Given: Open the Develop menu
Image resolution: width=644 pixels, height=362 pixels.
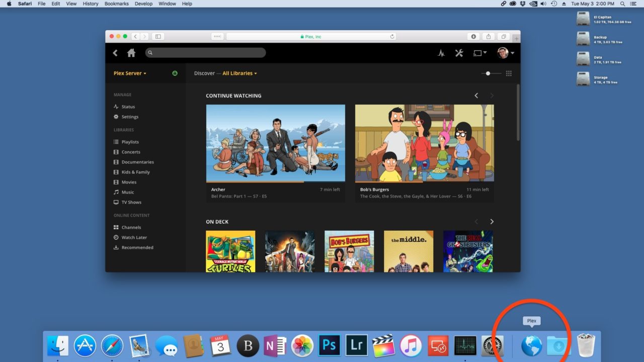Looking at the screenshot, I should coord(144,4).
